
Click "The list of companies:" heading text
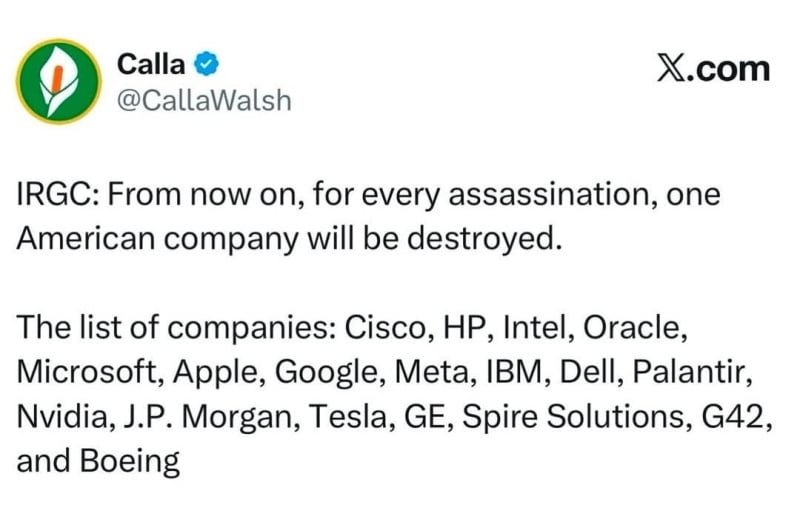click(x=176, y=328)
